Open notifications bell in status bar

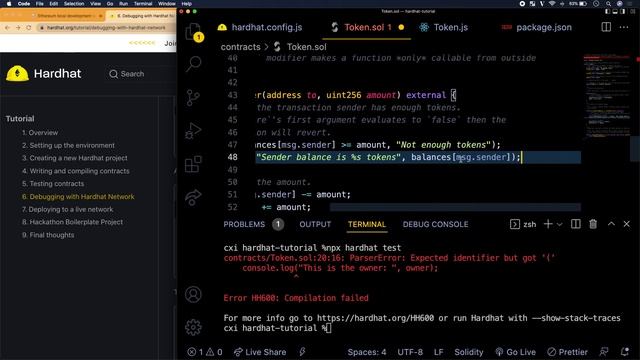pyautogui.click(x=624, y=352)
